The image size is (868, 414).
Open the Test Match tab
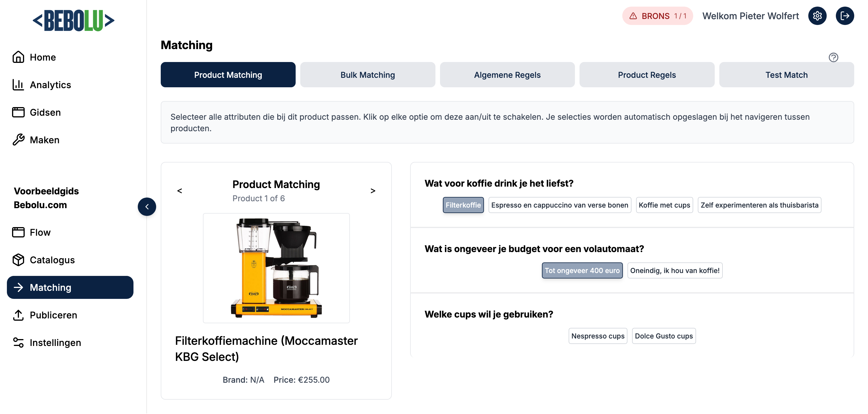point(786,75)
